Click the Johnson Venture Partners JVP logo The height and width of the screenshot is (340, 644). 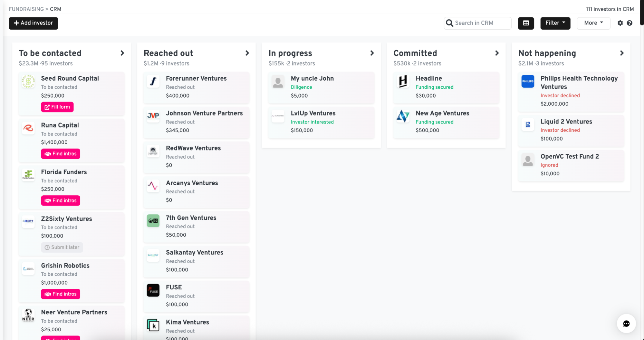153,116
